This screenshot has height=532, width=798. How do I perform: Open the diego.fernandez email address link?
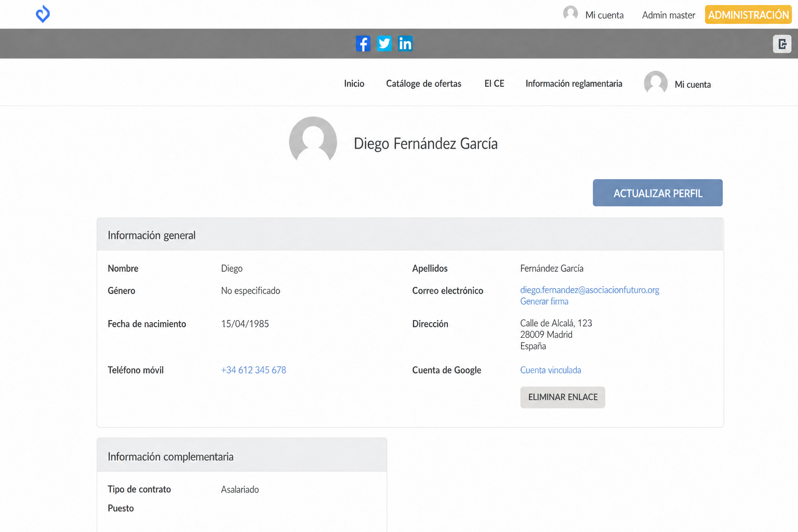(590, 290)
